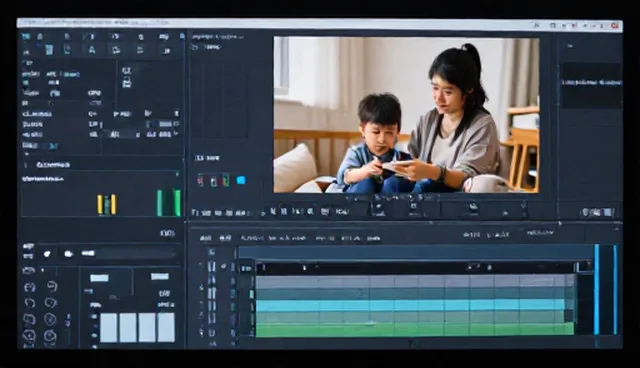Image resolution: width=640 pixels, height=368 pixels.
Task: Select the bright cyan clip track in timeline
Action: (x=410, y=306)
